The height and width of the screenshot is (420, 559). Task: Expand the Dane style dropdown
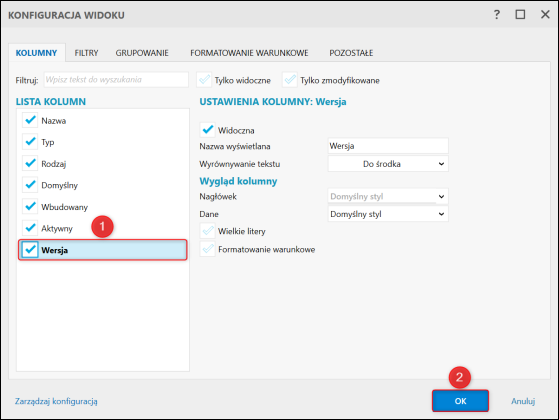coord(388,214)
